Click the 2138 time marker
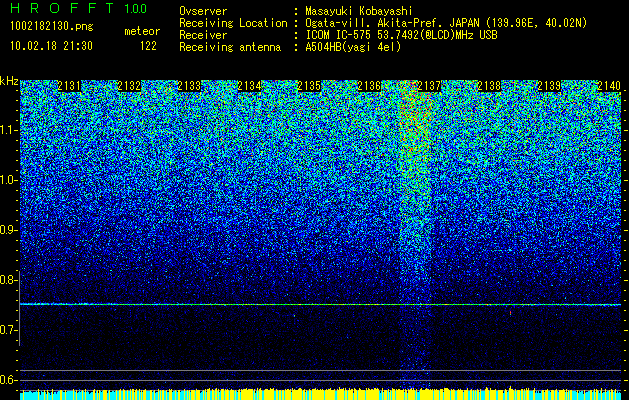Image resolution: width=629 pixels, height=400 pixels. [x=489, y=86]
